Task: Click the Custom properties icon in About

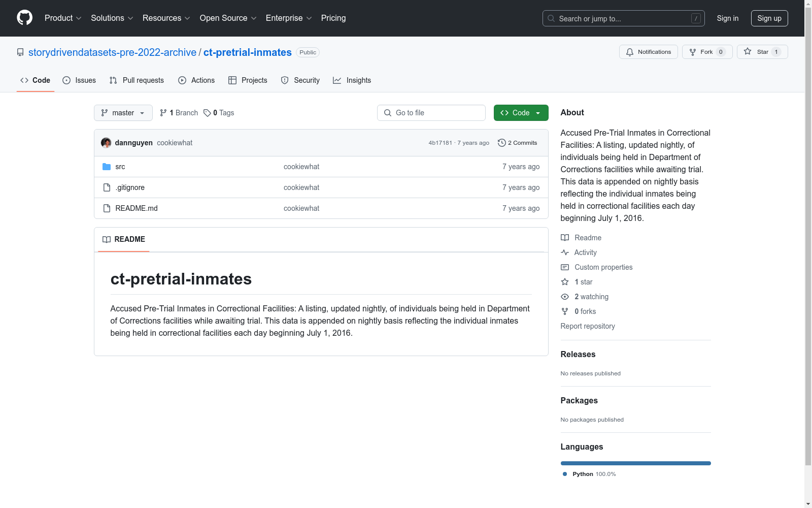Action: pos(565,267)
